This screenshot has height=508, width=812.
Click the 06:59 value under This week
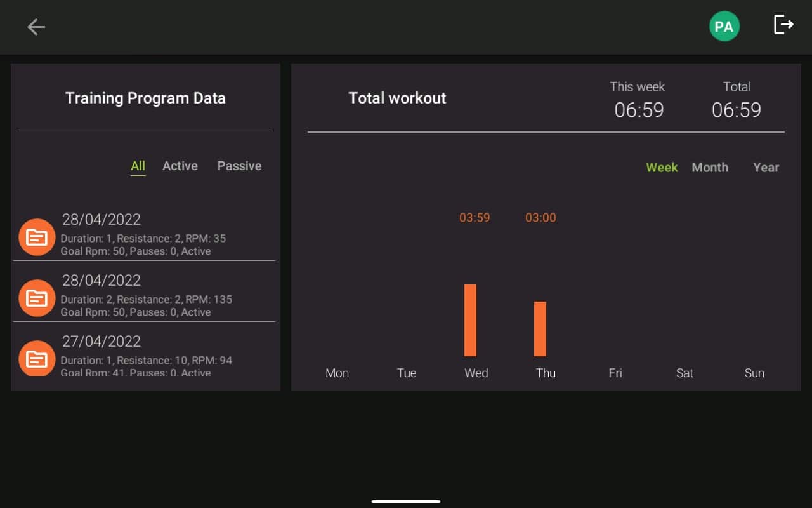coord(639,110)
